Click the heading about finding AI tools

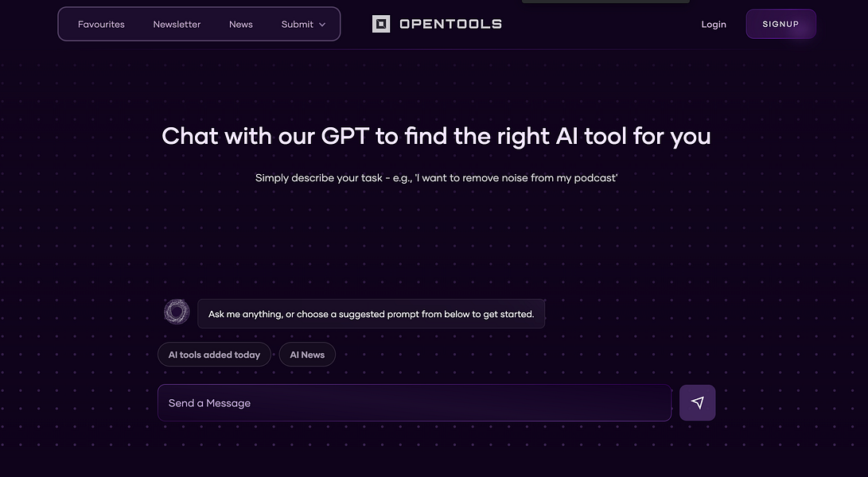[435, 136]
